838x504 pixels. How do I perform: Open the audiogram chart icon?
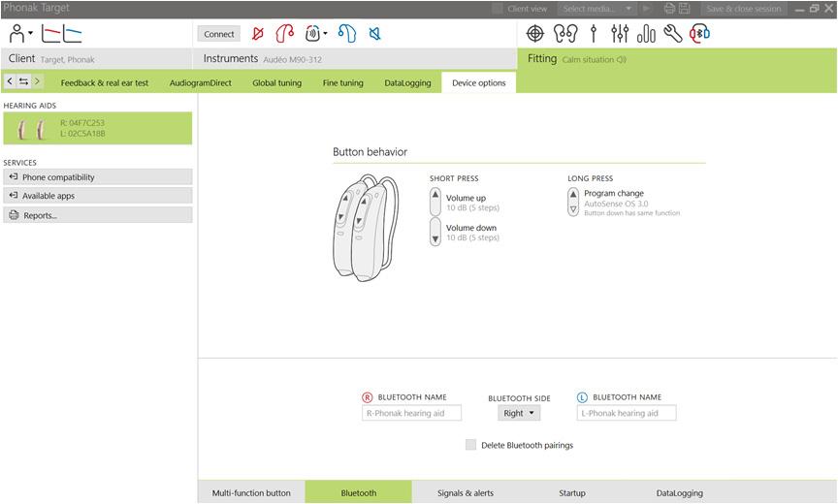61,34
